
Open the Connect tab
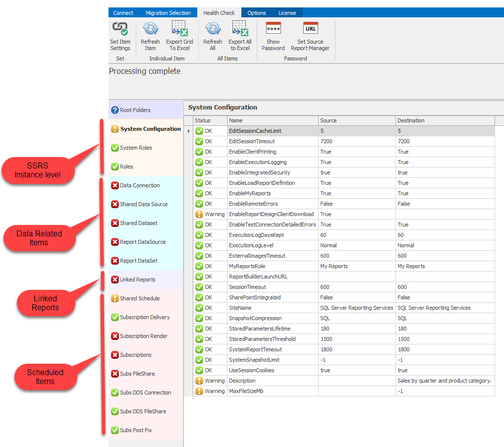(123, 13)
